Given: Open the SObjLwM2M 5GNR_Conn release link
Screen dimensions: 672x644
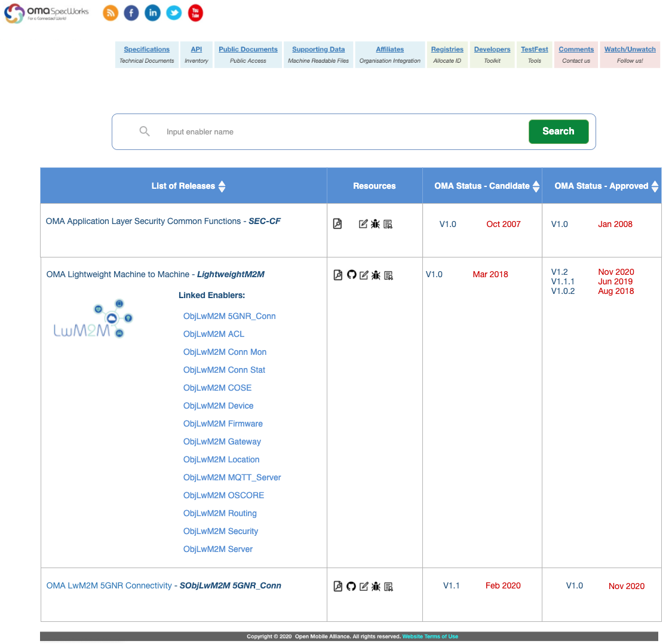Looking at the screenshot, I should click(x=164, y=585).
